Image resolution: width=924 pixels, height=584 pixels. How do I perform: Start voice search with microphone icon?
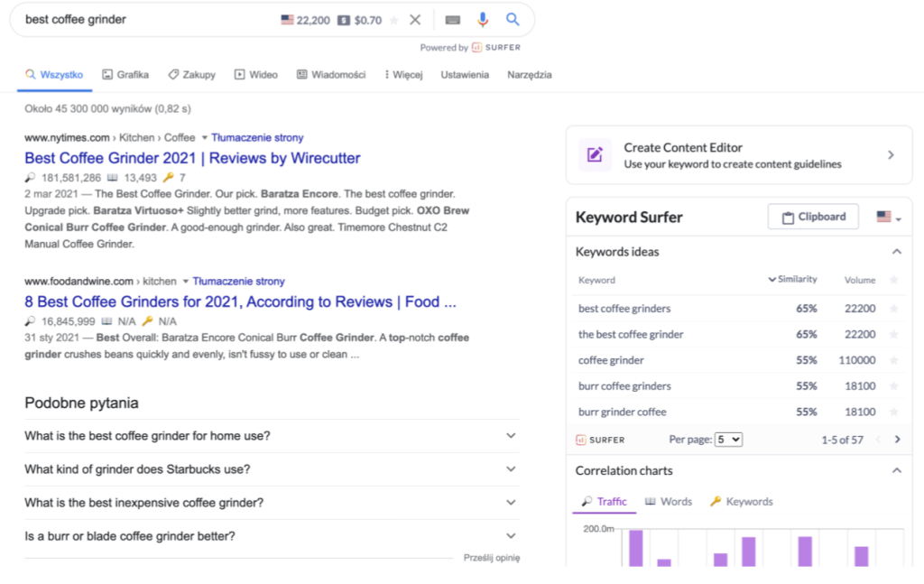pyautogui.click(x=483, y=20)
